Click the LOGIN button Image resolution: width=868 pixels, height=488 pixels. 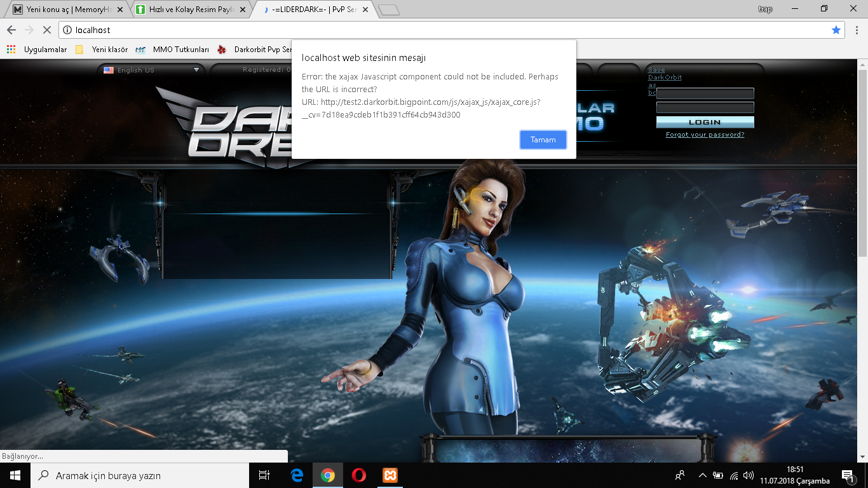click(x=705, y=122)
